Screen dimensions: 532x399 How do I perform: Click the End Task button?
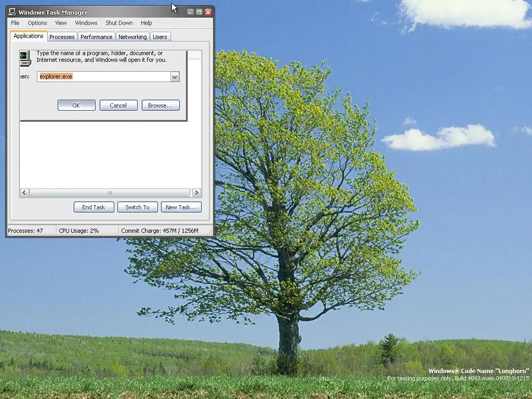(x=94, y=207)
